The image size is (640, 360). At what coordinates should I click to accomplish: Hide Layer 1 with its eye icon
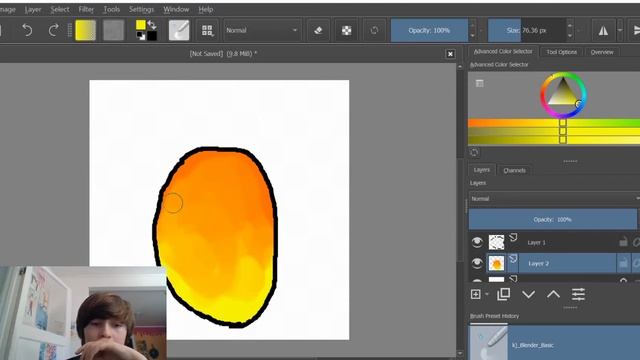pyautogui.click(x=477, y=242)
